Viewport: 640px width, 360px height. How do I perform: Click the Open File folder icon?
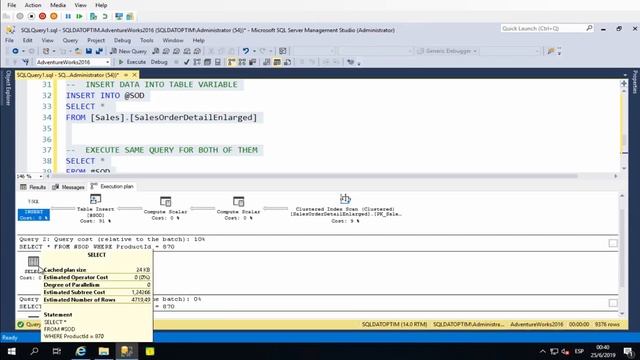(x=78, y=51)
